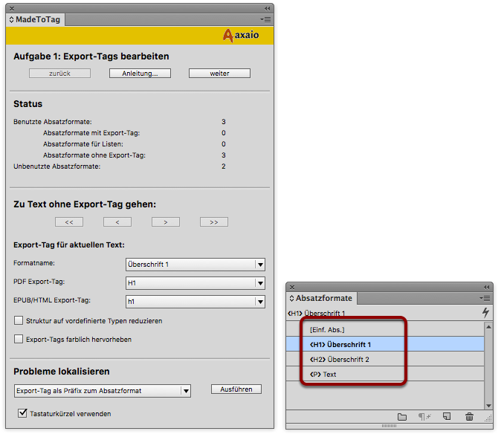Collapse the Absatzformate panel with double arrows
This screenshot has width=504, height=437.
click(487, 288)
